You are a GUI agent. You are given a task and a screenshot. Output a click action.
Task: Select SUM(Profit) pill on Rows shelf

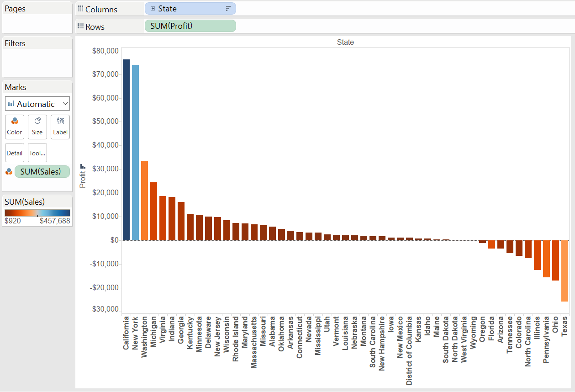click(x=190, y=26)
